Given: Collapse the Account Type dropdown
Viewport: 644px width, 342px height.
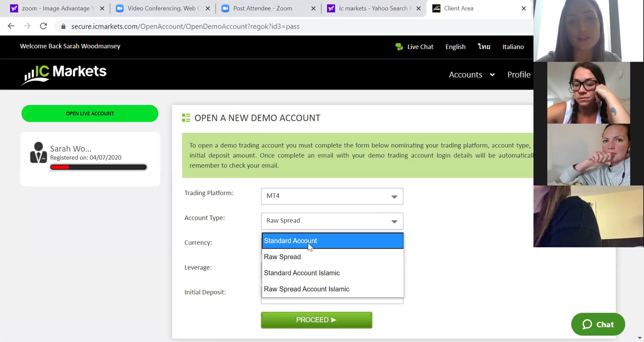Looking at the screenshot, I should point(332,221).
